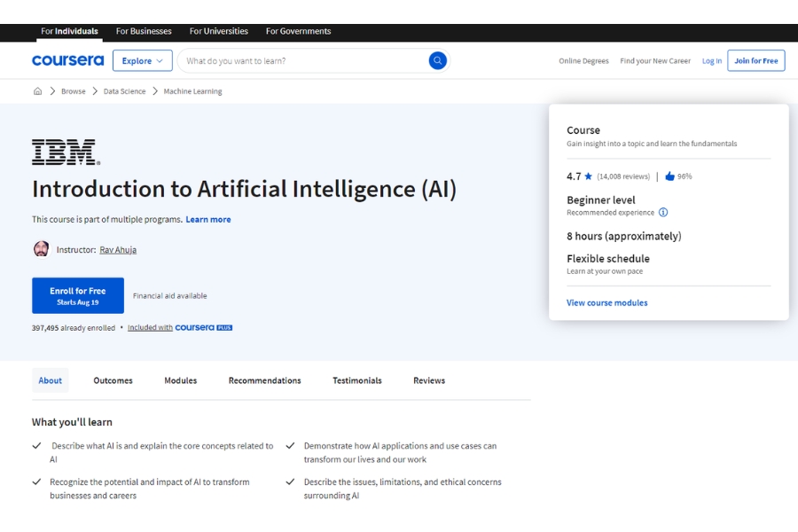Click Financial aid available

170,296
